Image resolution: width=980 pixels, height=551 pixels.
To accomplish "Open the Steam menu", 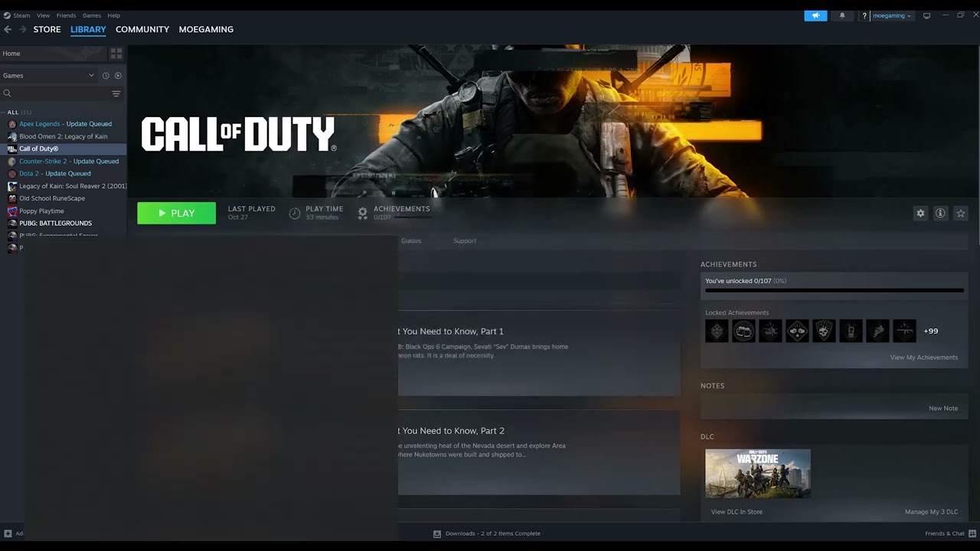I will pyautogui.click(x=21, y=15).
